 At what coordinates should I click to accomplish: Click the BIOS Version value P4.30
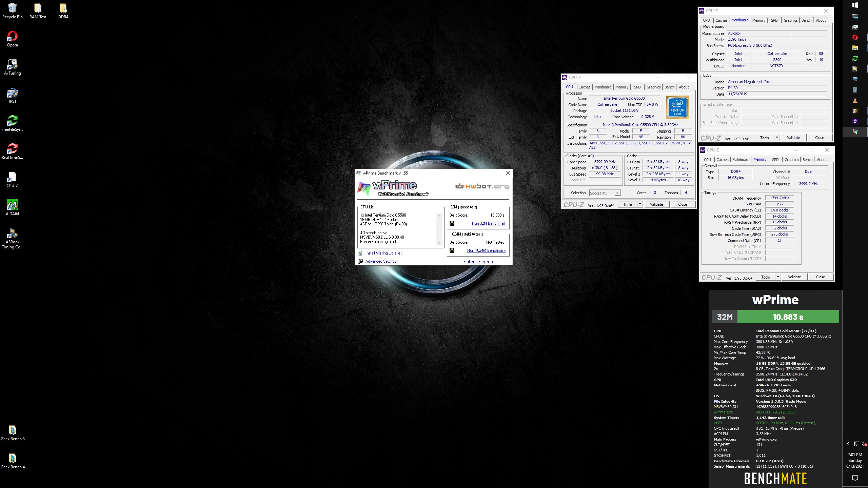coord(777,88)
